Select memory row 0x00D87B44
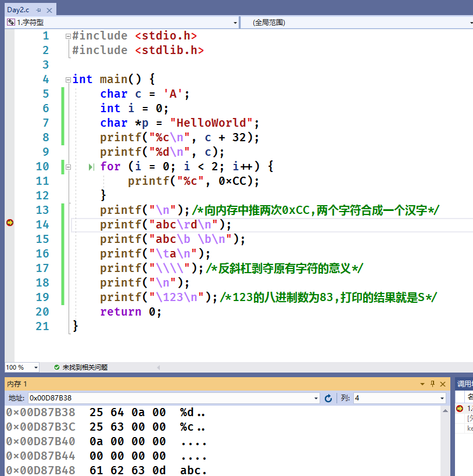Image resolution: width=473 pixels, height=476 pixels. [x=106, y=456]
